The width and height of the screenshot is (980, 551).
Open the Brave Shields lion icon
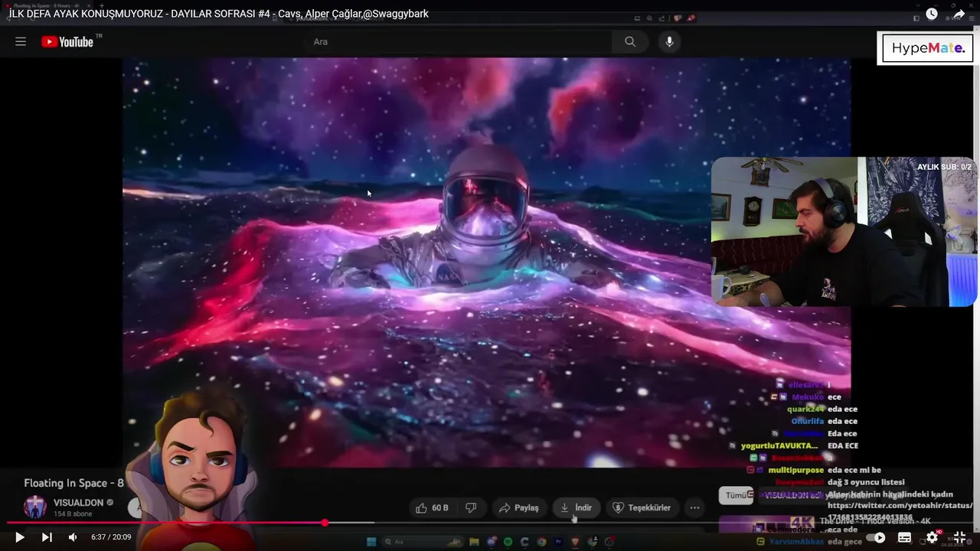tap(678, 18)
